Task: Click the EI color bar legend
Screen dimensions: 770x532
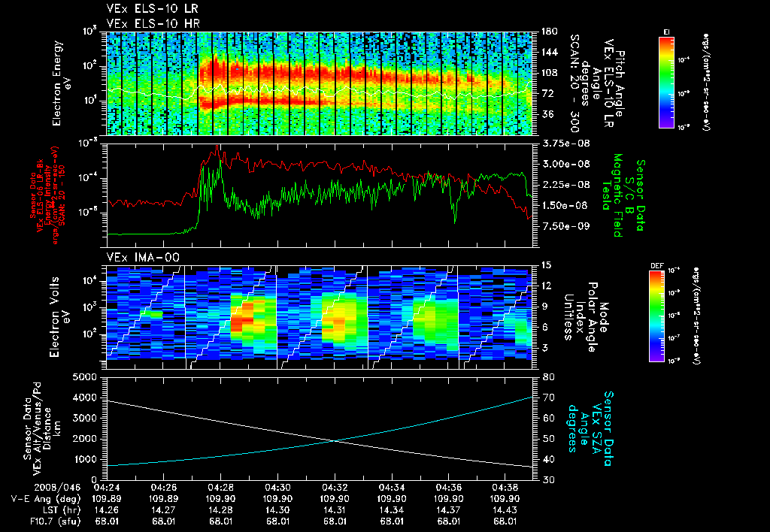Action: (666, 83)
